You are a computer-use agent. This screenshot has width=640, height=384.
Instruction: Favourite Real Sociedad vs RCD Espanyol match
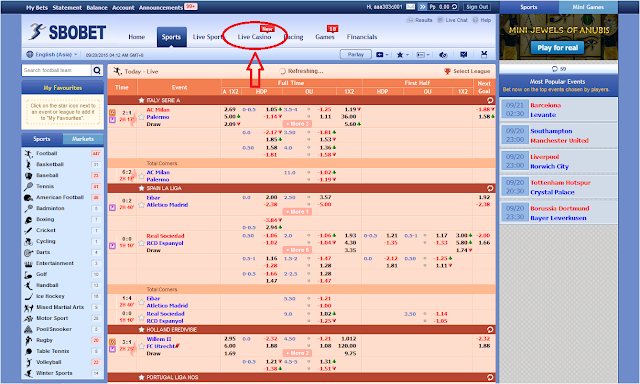pos(141,243)
